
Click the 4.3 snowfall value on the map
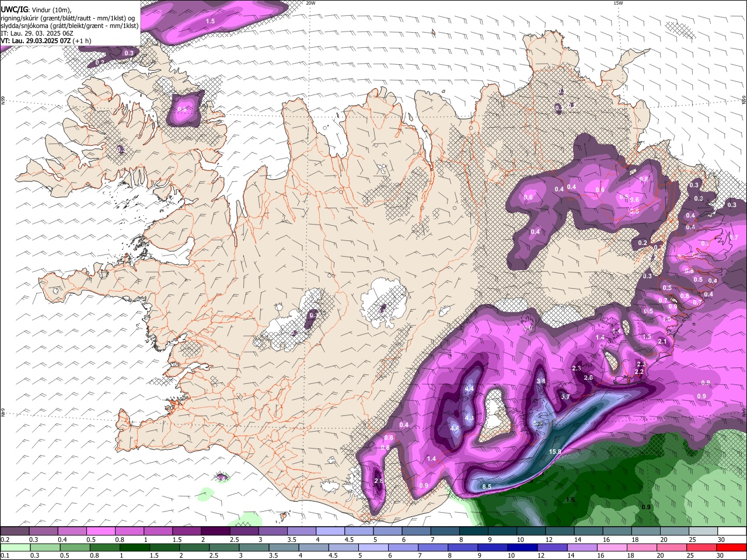click(x=469, y=418)
